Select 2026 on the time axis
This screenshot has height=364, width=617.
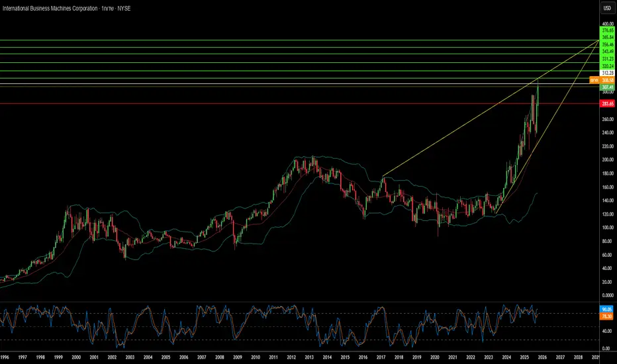tap(542, 357)
